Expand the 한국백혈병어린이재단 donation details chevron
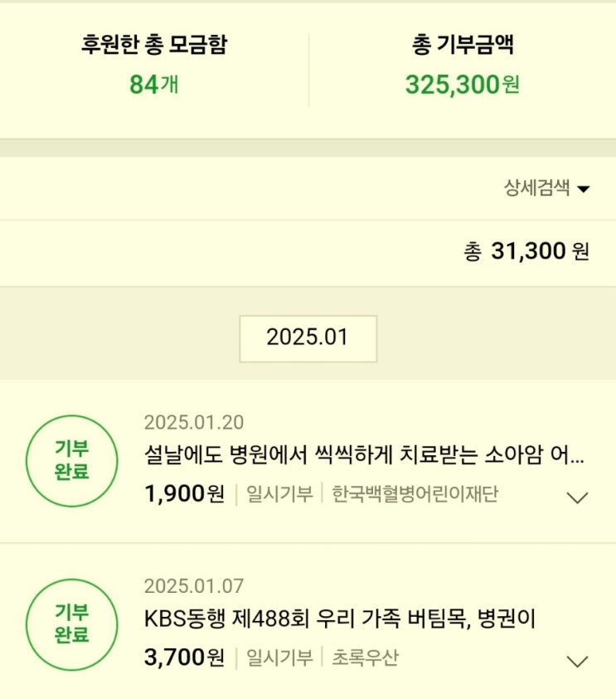 click(576, 498)
